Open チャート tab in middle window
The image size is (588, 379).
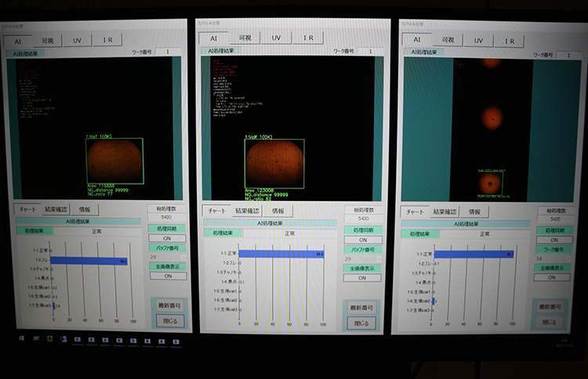216,211
